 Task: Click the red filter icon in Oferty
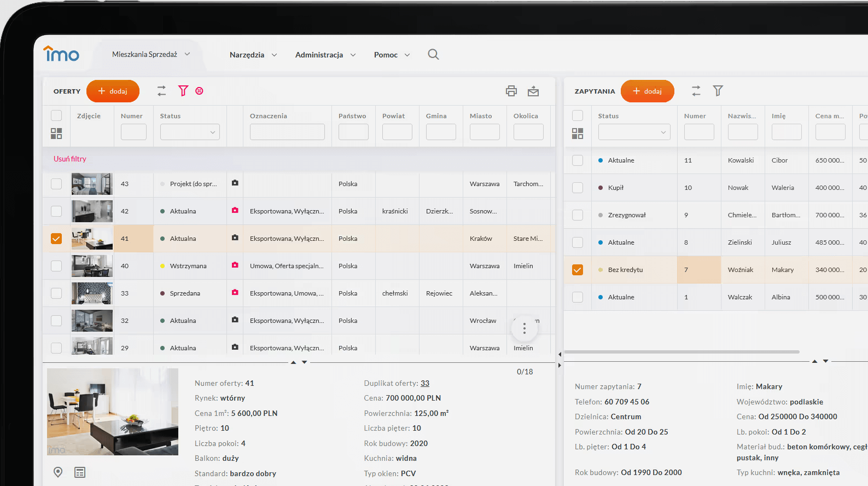coord(183,91)
